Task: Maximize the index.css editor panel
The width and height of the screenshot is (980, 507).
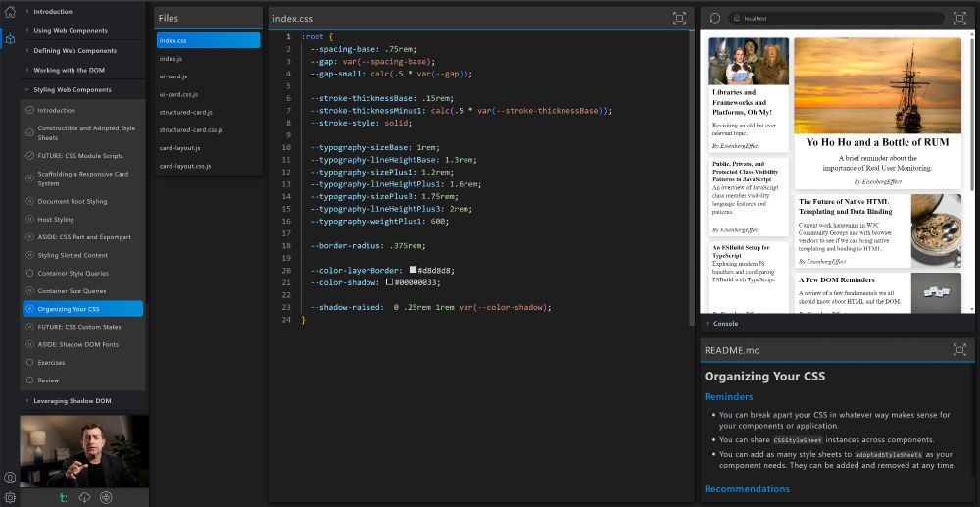Action: [x=679, y=18]
